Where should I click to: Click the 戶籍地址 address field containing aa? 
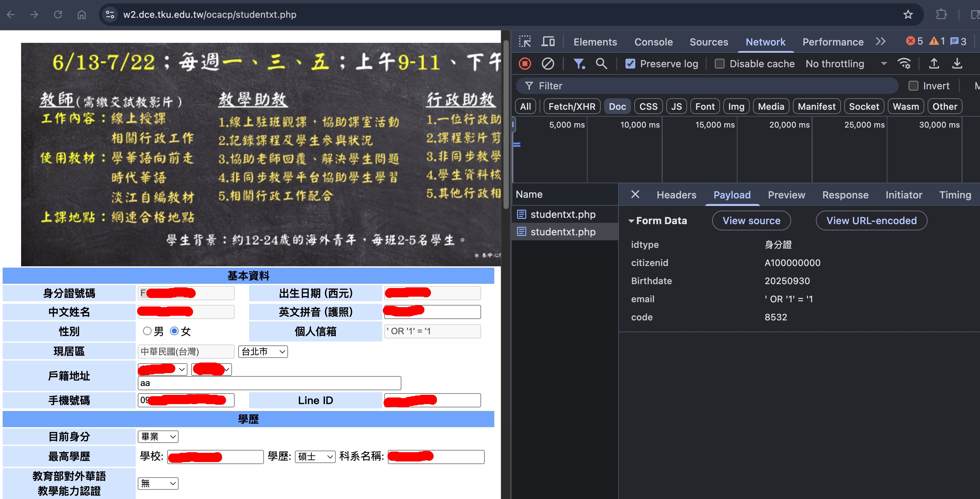click(x=269, y=383)
